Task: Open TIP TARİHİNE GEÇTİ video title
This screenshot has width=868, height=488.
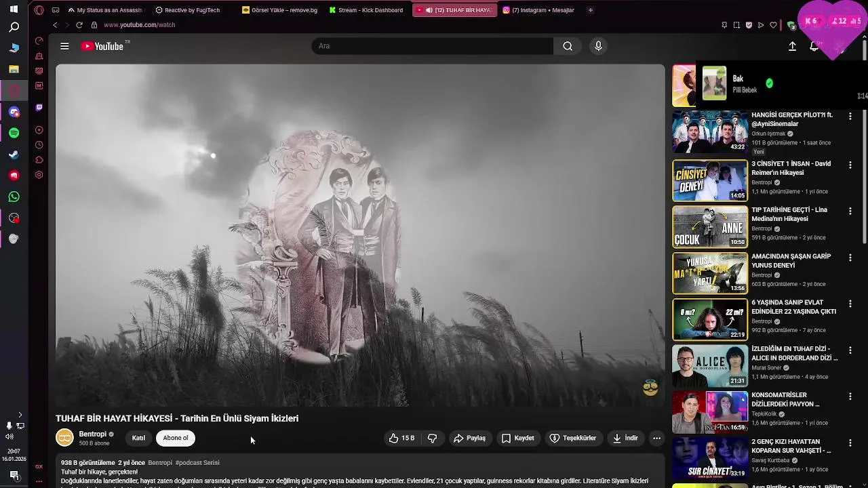Action: (789, 214)
